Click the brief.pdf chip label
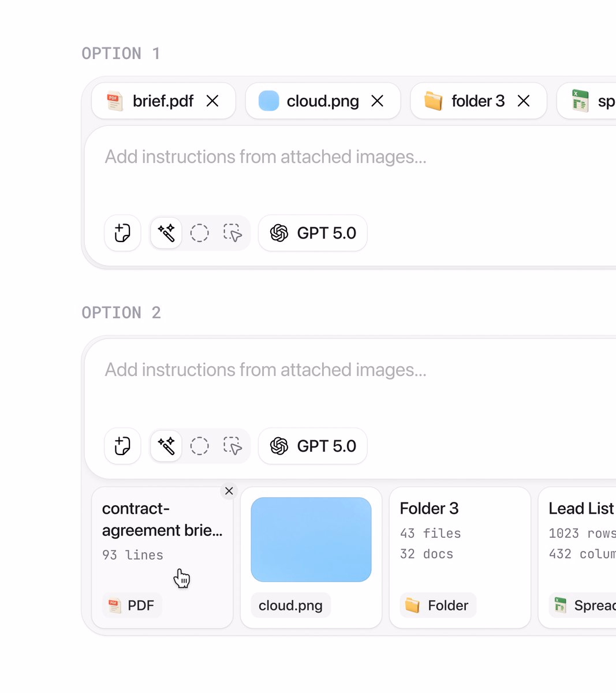Image resolution: width=616 pixels, height=693 pixels. [163, 101]
